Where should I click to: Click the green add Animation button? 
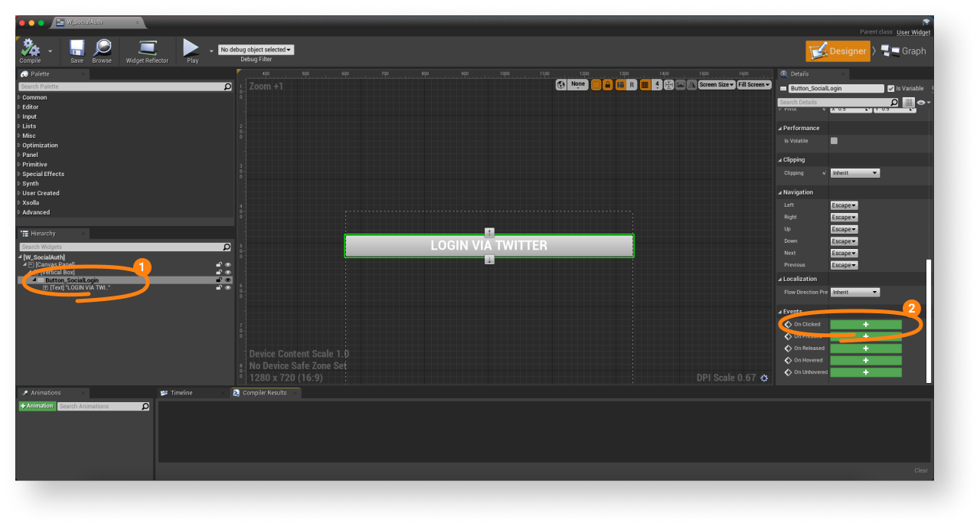point(37,406)
